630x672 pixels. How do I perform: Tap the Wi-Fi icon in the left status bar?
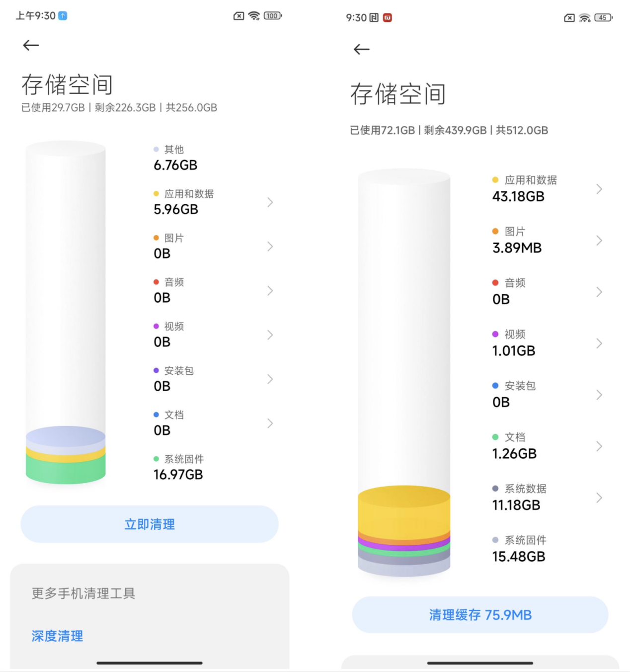click(x=254, y=16)
